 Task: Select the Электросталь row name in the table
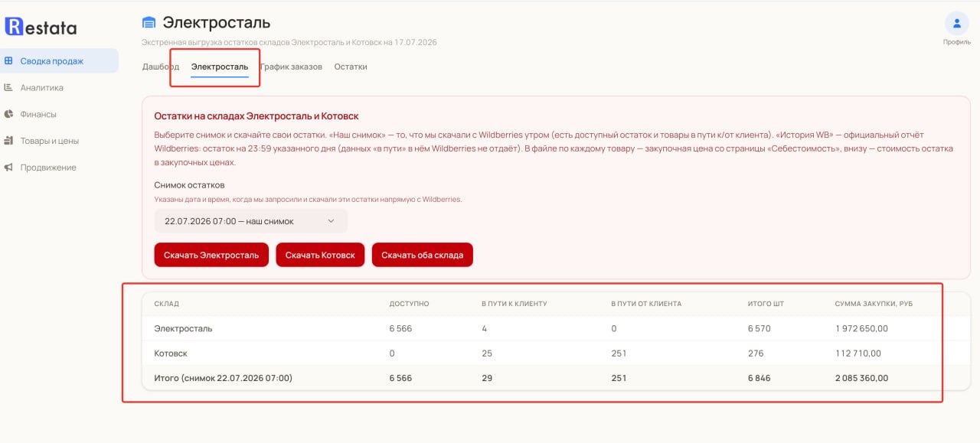click(183, 328)
